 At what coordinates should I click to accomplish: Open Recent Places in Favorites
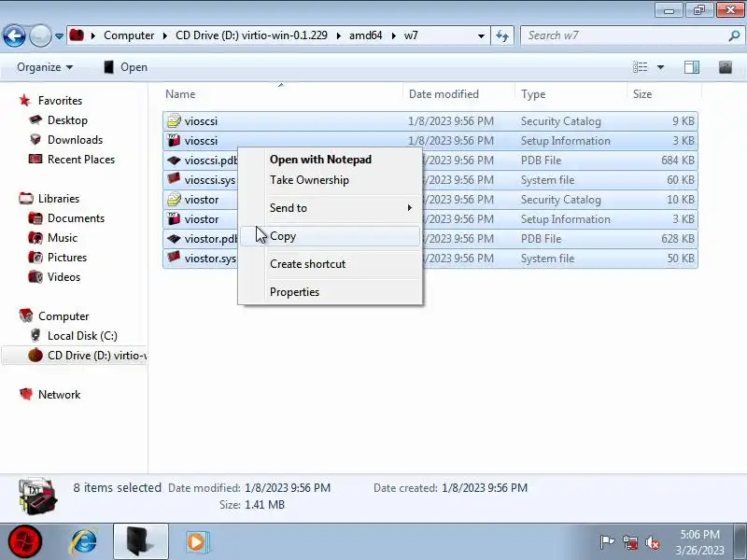coord(81,159)
